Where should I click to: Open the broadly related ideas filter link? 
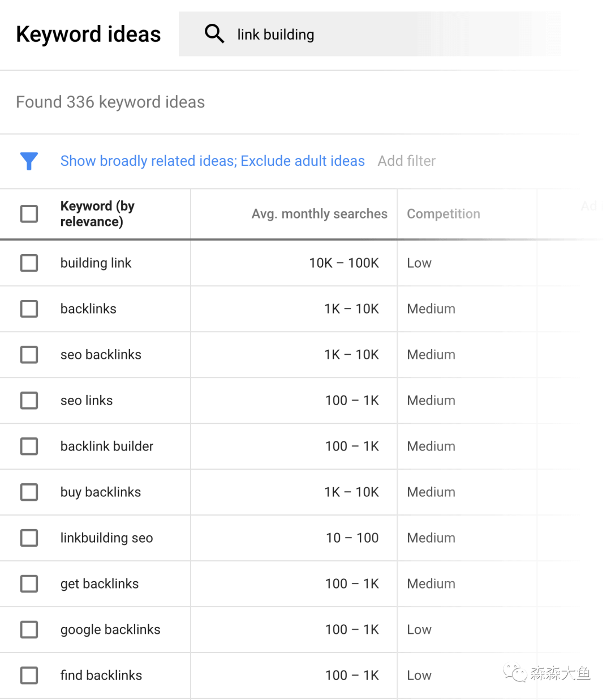pos(212,161)
